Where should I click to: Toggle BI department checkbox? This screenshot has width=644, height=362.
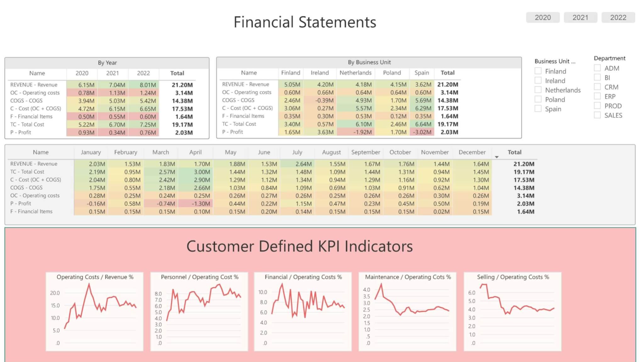[597, 78]
